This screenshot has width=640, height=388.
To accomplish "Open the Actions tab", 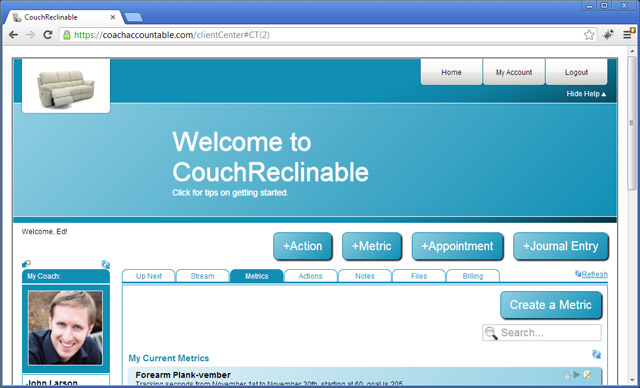I will click(310, 276).
